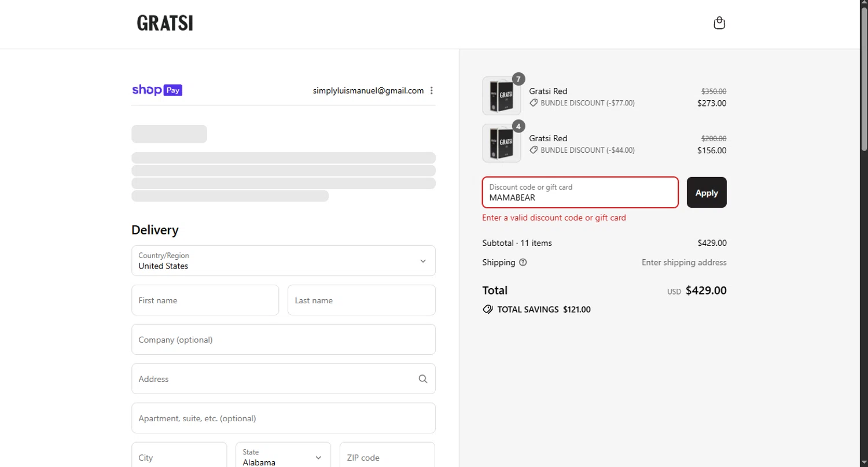Focus the ZIP code field
868x467 pixels.
388,457
